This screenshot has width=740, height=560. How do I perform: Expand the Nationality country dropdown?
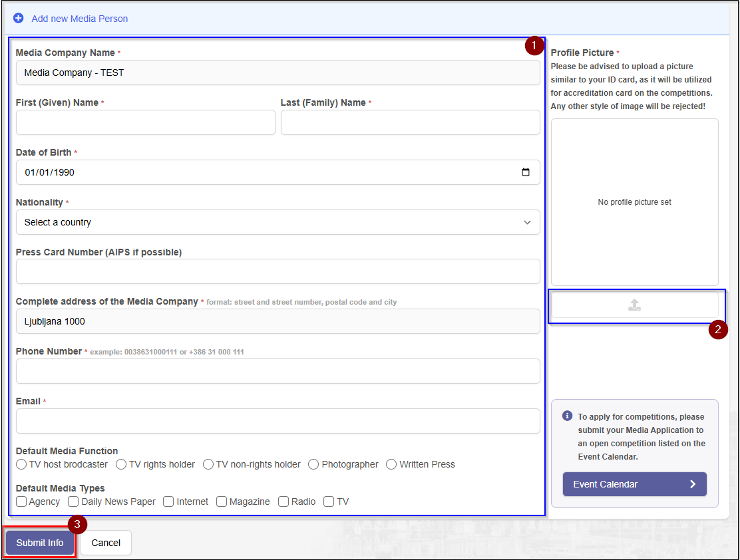[277, 222]
